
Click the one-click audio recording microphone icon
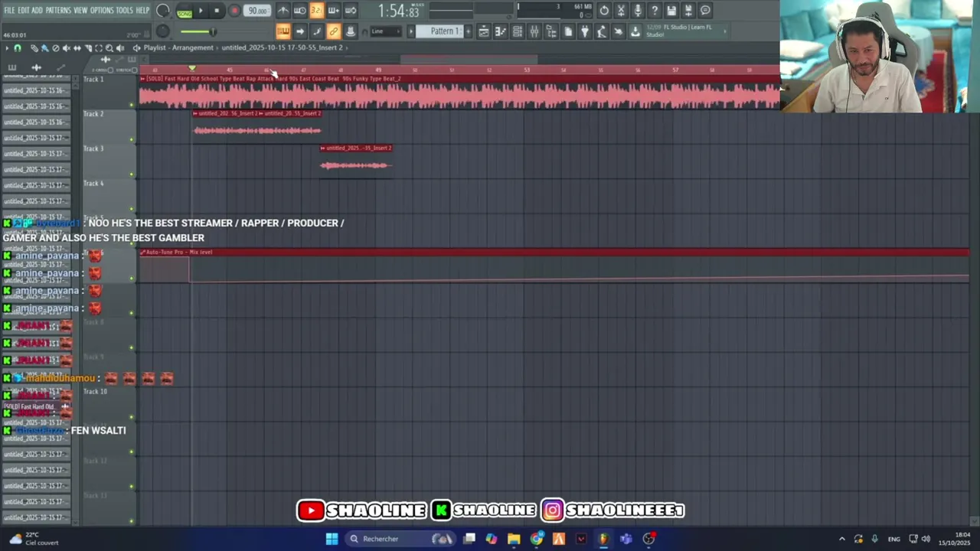click(638, 11)
